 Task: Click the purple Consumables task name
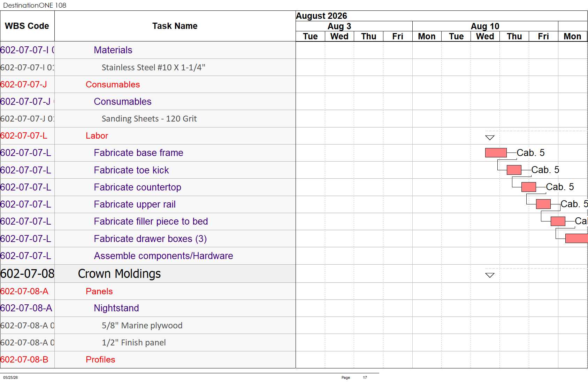pos(122,101)
